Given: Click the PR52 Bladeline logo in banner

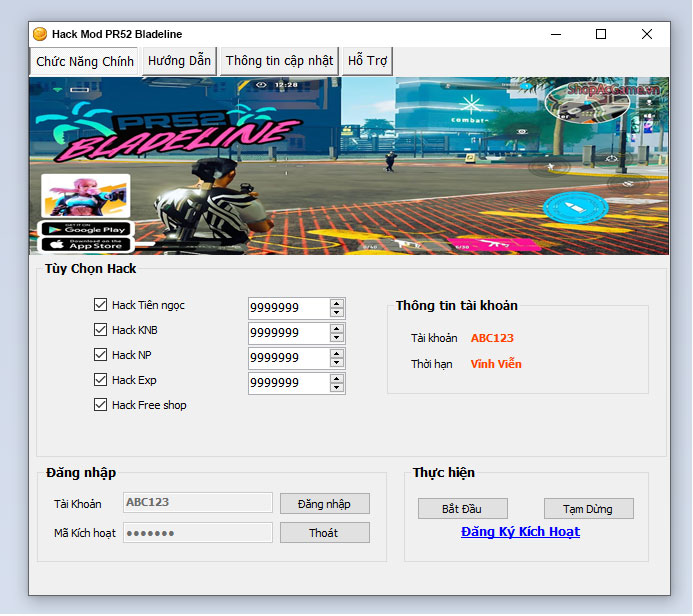Looking at the screenshot, I should tap(168, 133).
